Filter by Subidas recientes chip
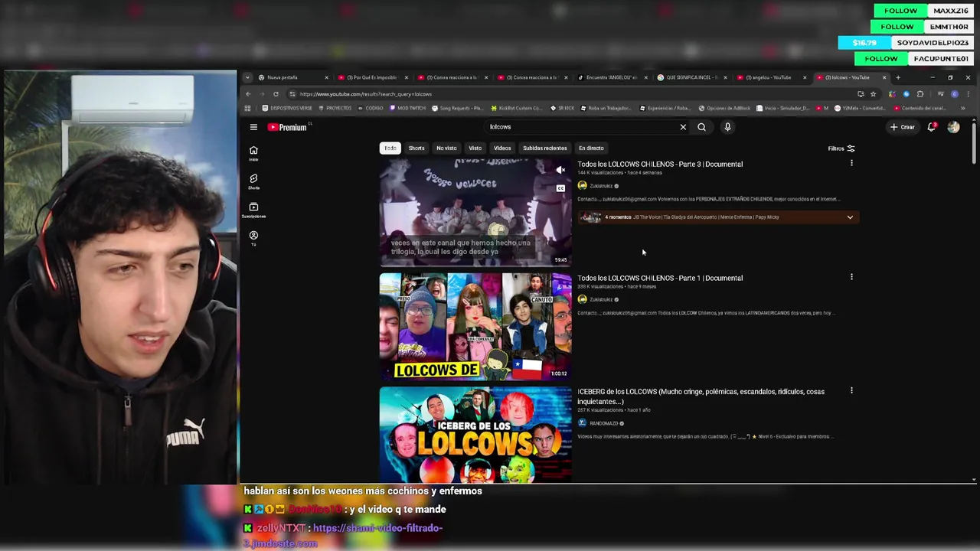 (x=545, y=148)
